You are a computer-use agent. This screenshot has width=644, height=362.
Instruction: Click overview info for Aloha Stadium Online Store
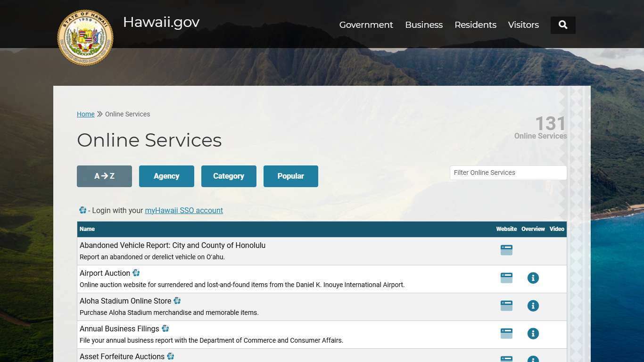(533, 305)
